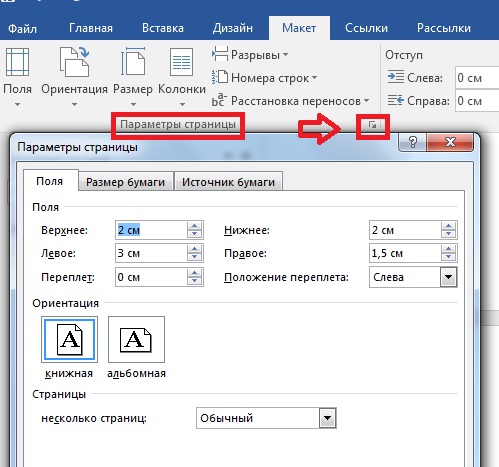Viewport: 499px width, 467px height.
Task: Click the Правое margin input field
Action: (405, 253)
